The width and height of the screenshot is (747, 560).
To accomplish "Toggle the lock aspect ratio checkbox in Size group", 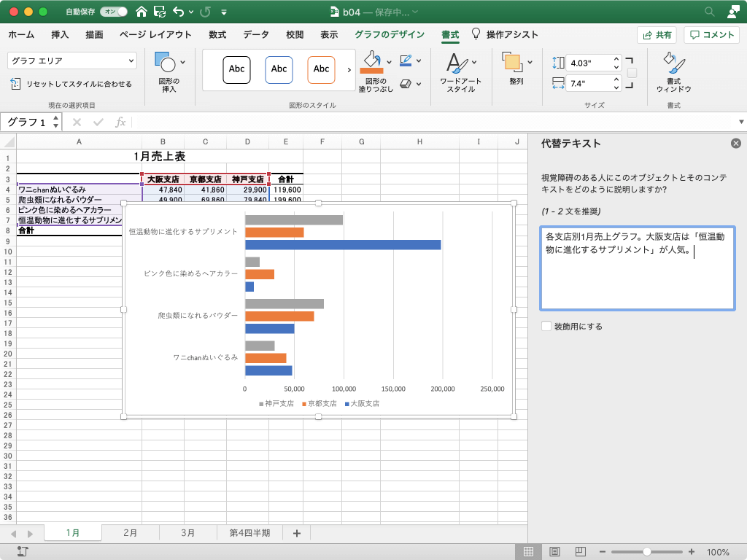I will click(632, 73).
